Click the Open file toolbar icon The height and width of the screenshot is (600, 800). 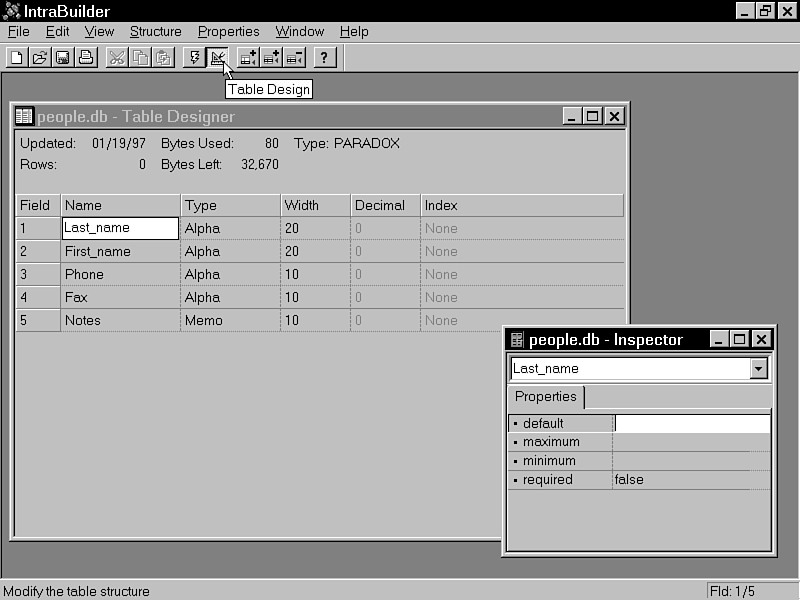[39, 58]
